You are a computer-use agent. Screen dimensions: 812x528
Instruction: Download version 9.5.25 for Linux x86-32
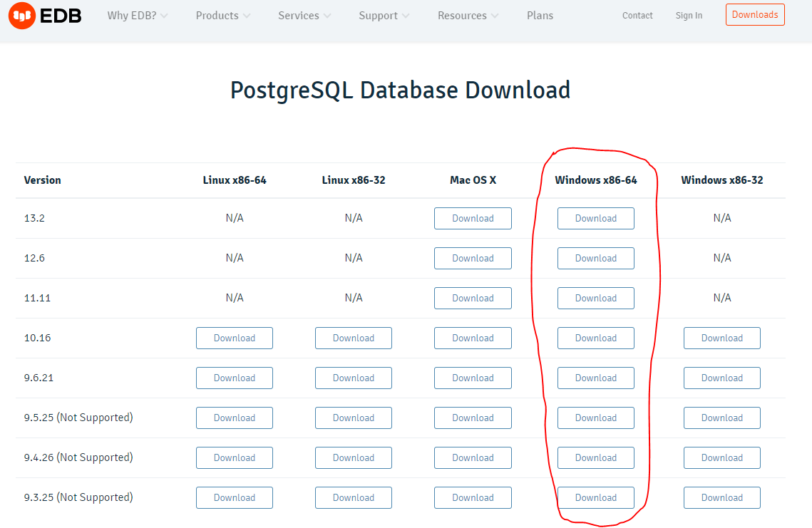click(353, 418)
